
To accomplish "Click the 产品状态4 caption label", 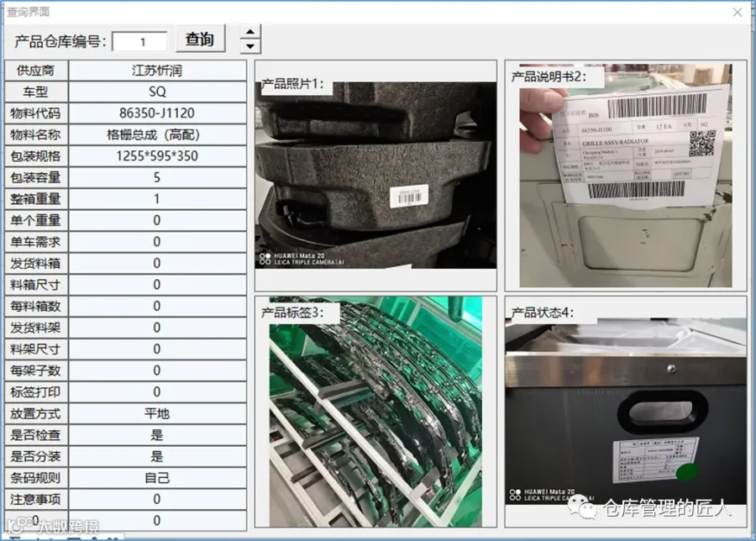I will 543,313.
